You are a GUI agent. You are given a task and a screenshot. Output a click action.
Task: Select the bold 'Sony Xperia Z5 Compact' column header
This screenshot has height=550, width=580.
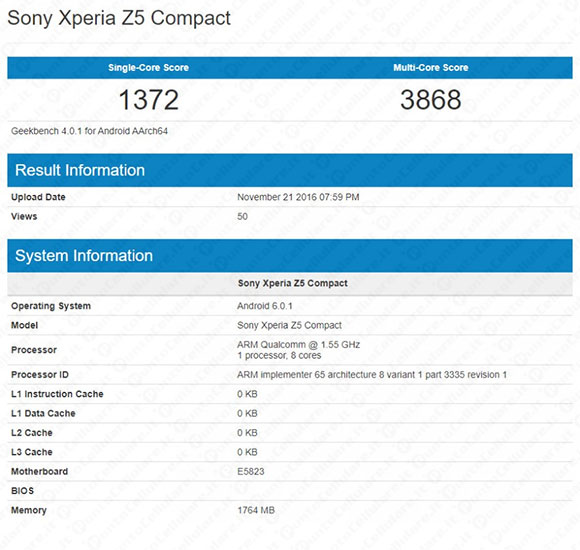point(293,283)
